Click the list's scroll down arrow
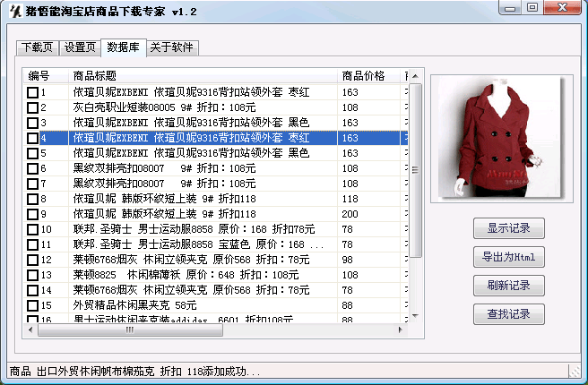588x385 pixels. click(x=415, y=316)
